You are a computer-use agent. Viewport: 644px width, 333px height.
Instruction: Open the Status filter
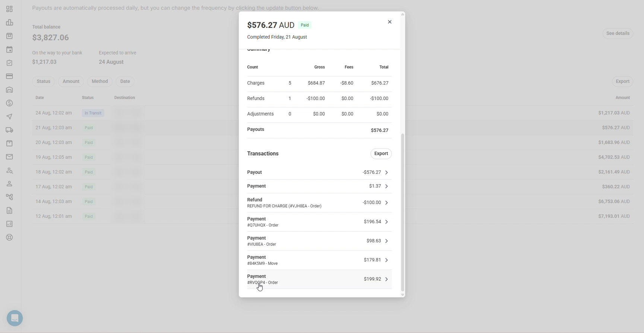44,81
